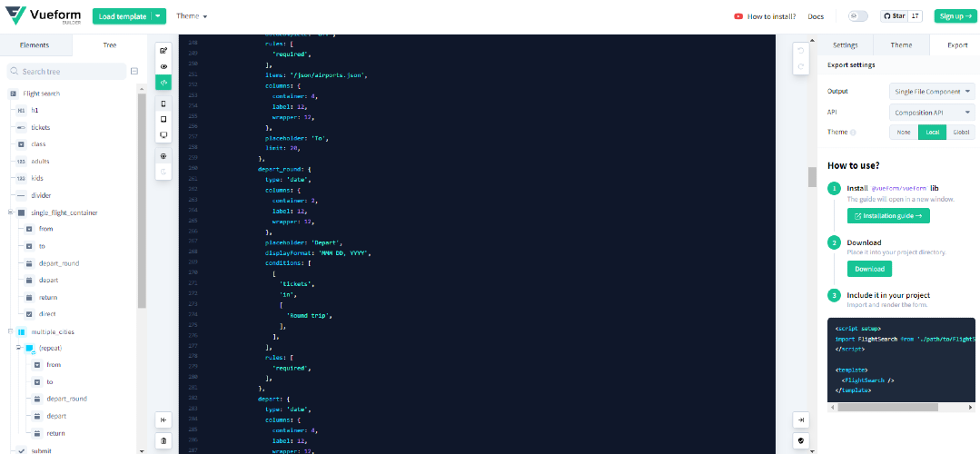Click the YouTube icon by How to install
Screen dimensions: 980x454
pyautogui.click(x=738, y=16)
